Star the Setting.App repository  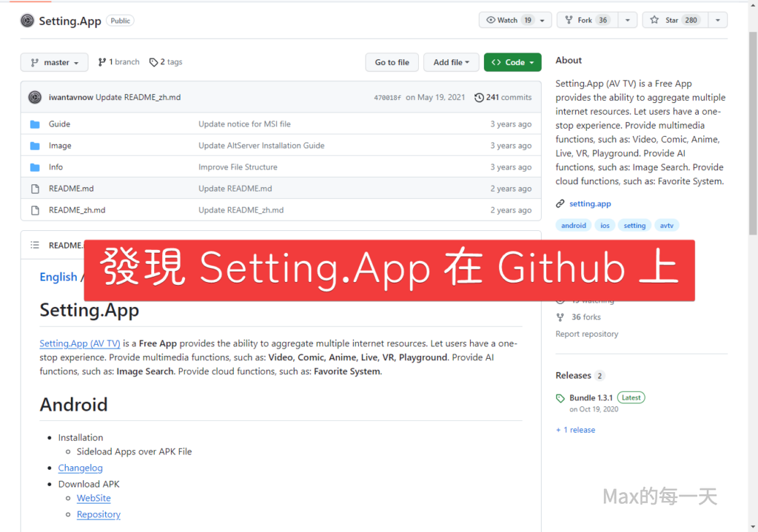click(x=673, y=20)
